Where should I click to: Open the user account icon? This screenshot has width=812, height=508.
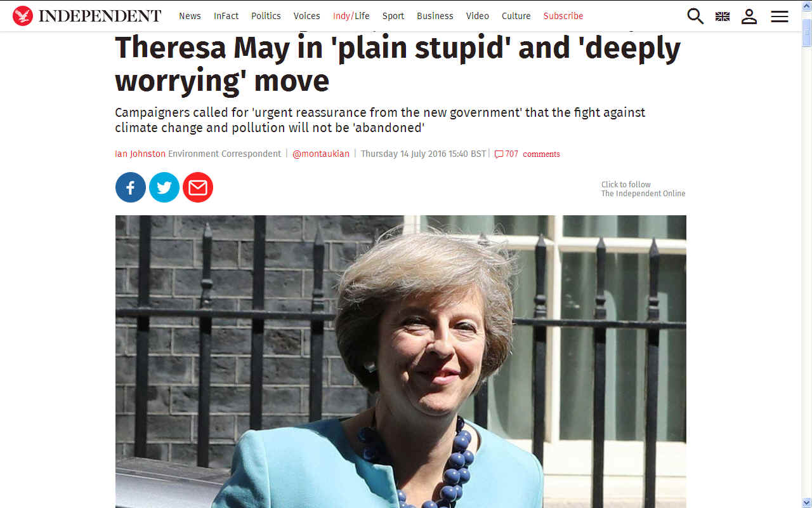pos(749,16)
